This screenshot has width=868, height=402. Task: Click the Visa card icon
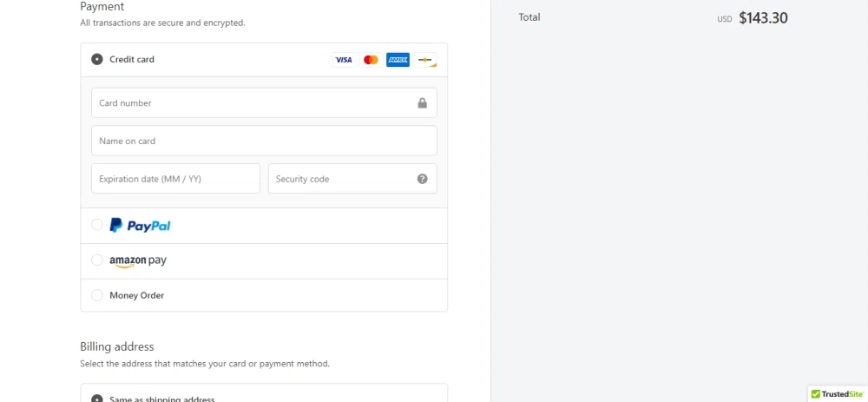(x=344, y=60)
